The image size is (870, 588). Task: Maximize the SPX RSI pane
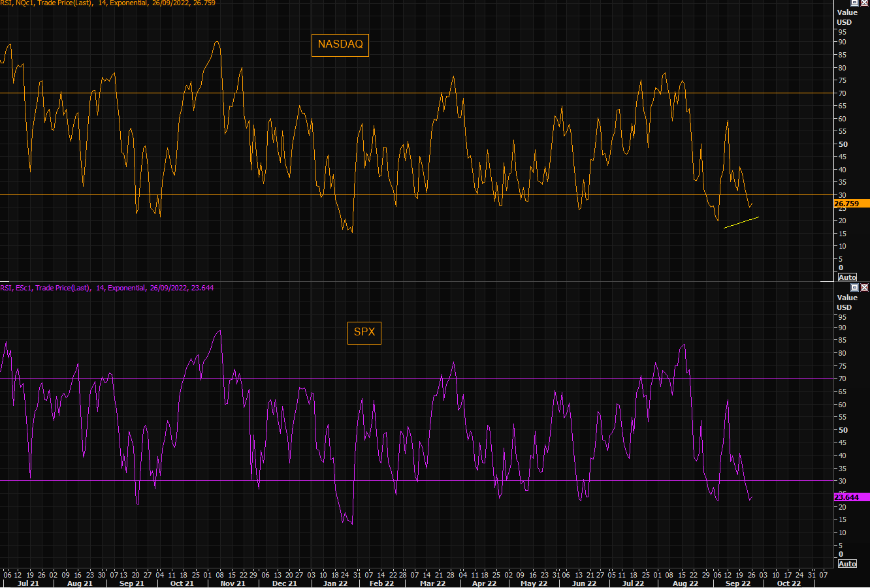854,287
